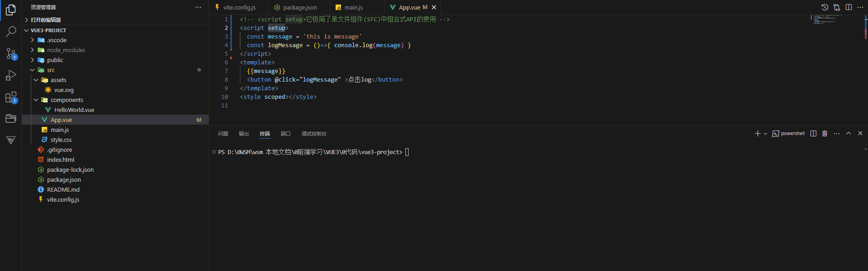Open README.md in the file tree
This screenshot has width=868, height=271.
[x=115, y=190]
